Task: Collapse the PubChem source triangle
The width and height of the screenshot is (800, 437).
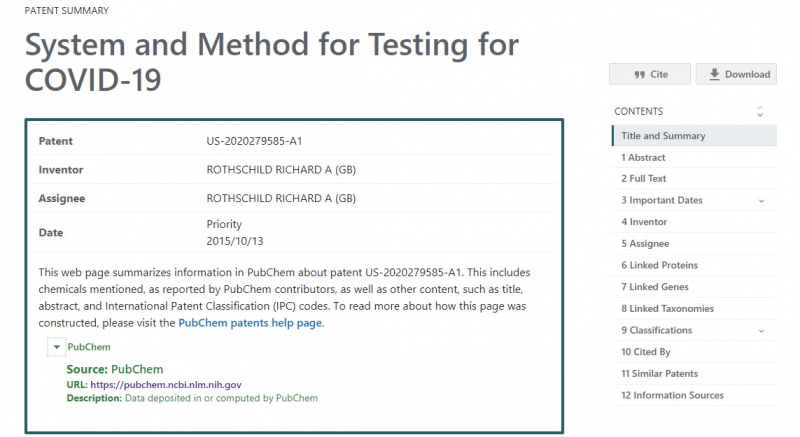Action: pos(57,347)
